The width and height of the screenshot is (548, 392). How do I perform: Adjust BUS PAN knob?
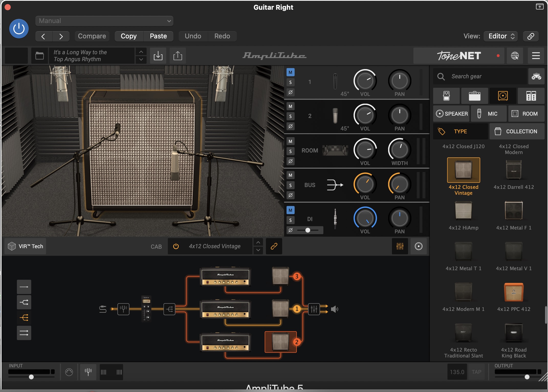399,184
